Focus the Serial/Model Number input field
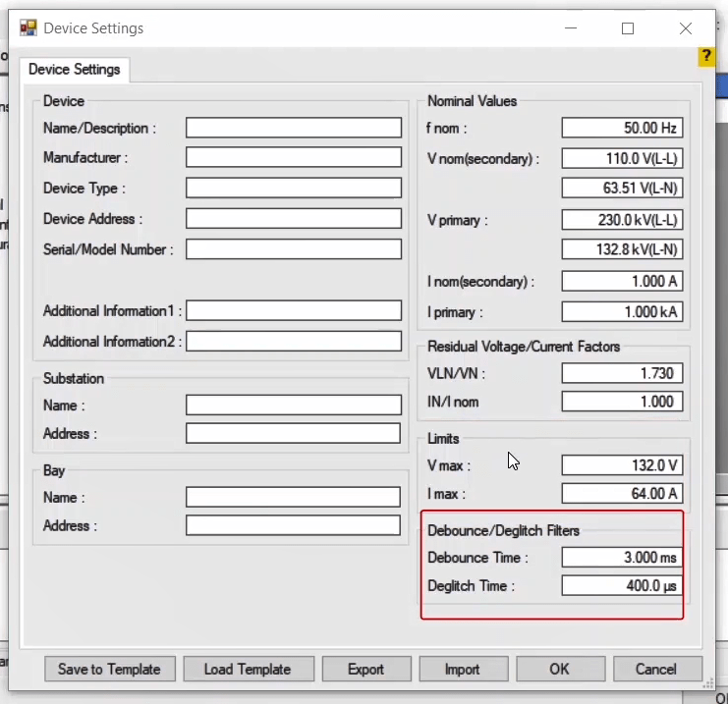The height and width of the screenshot is (704, 728). (294, 249)
